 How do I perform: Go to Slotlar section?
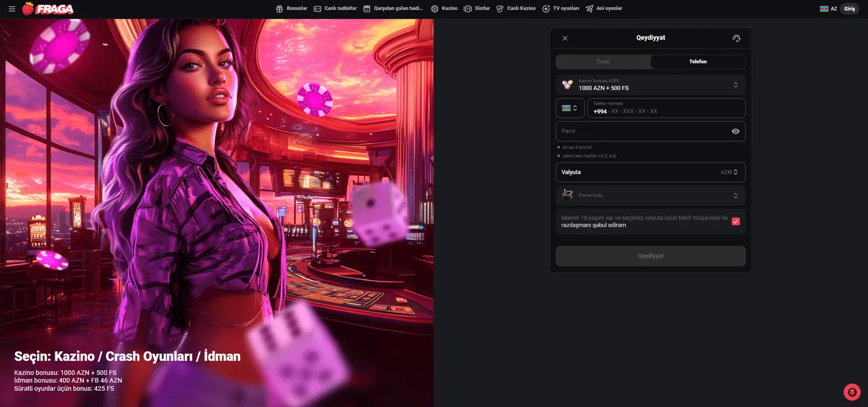(477, 9)
